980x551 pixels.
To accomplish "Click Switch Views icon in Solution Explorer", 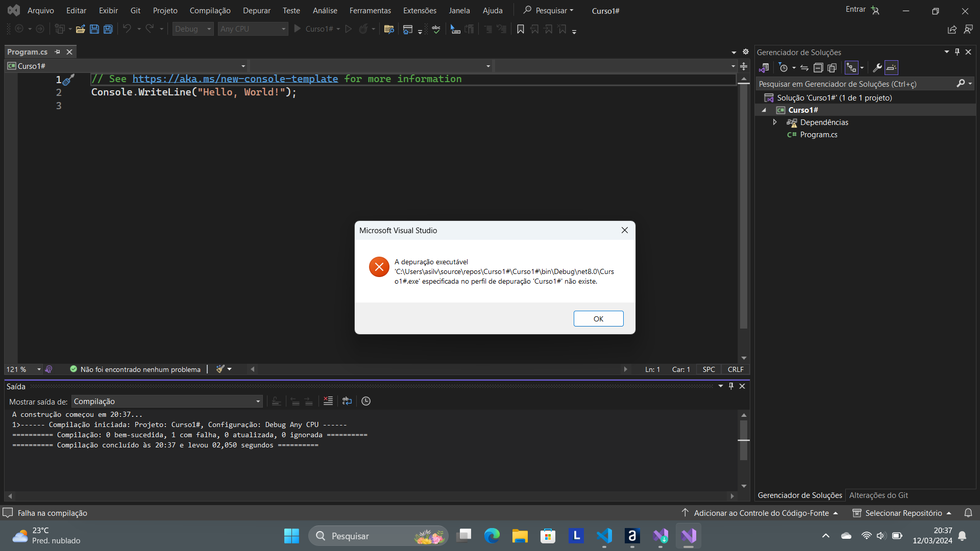I will click(x=764, y=68).
